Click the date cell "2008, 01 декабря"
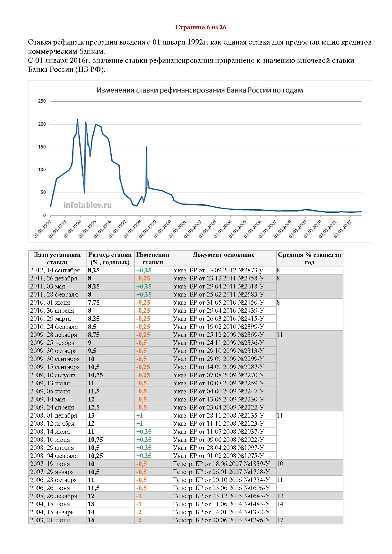This screenshot has height=554, width=392. click(54, 415)
